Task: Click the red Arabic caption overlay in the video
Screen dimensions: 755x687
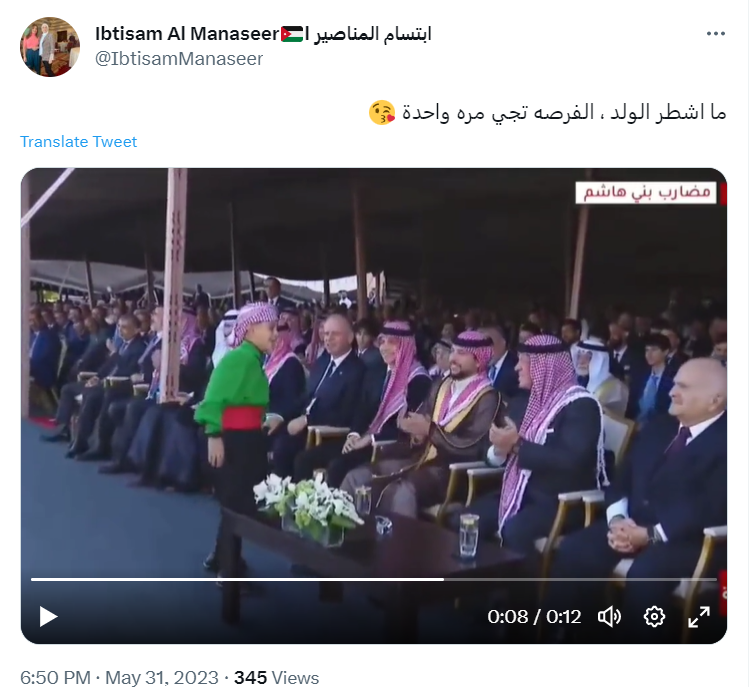Action: coord(646,193)
